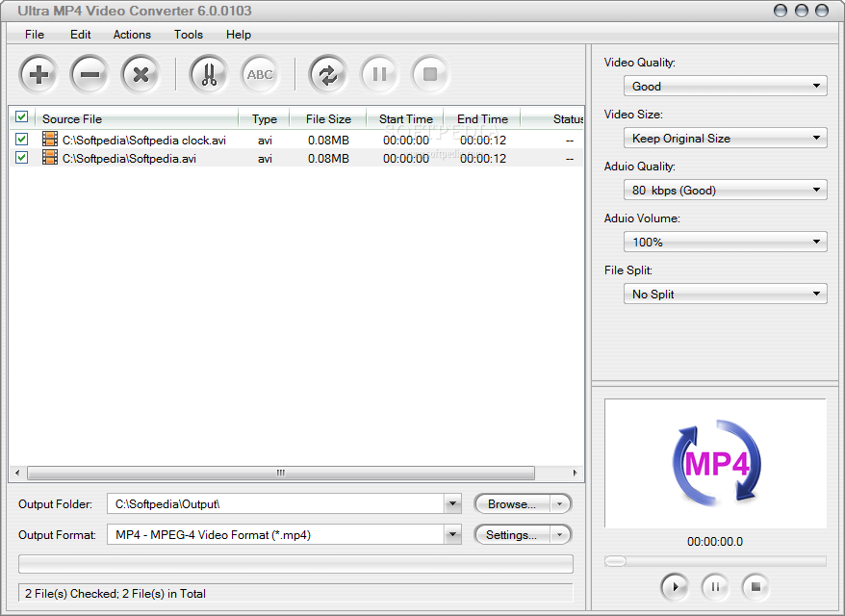Open the Settings button arrow menu

(560, 534)
